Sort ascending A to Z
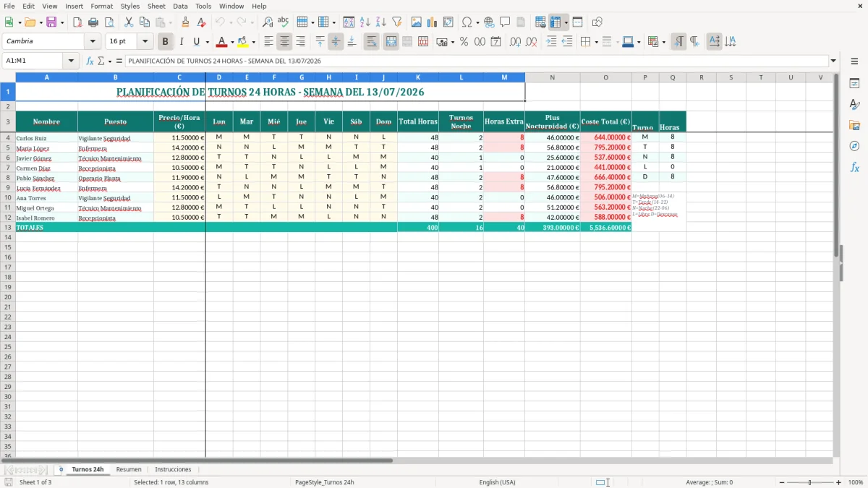The image size is (868, 488). pyautogui.click(x=365, y=22)
